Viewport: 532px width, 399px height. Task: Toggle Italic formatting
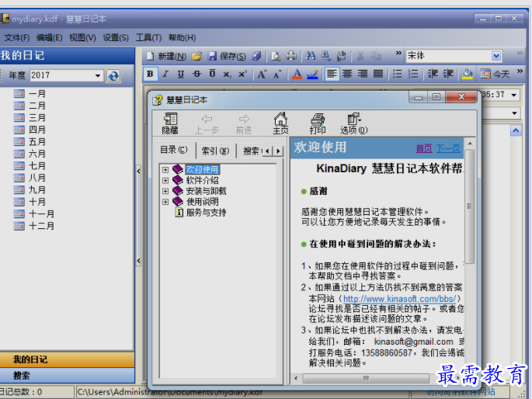coord(165,74)
